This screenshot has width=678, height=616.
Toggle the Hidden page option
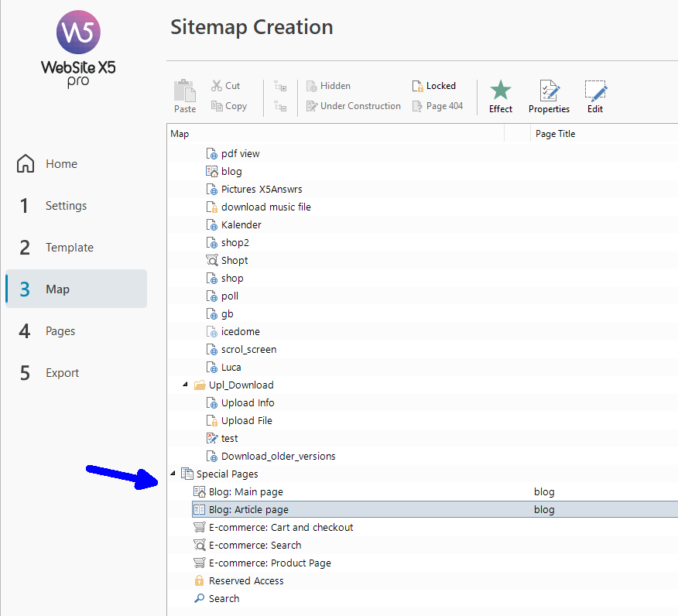pyautogui.click(x=328, y=86)
